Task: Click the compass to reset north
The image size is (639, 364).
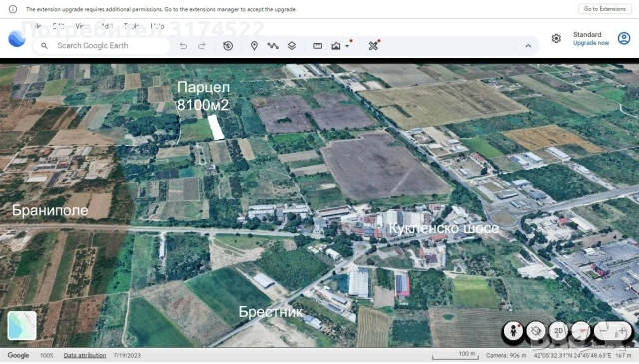Action: [x=581, y=331]
